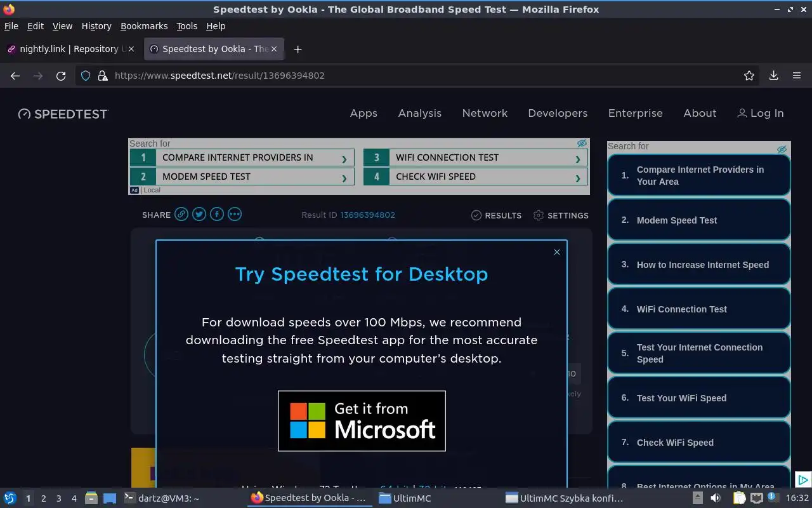Click the AdChoices icon
This screenshot has height=508, width=812.
pos(802,479)
